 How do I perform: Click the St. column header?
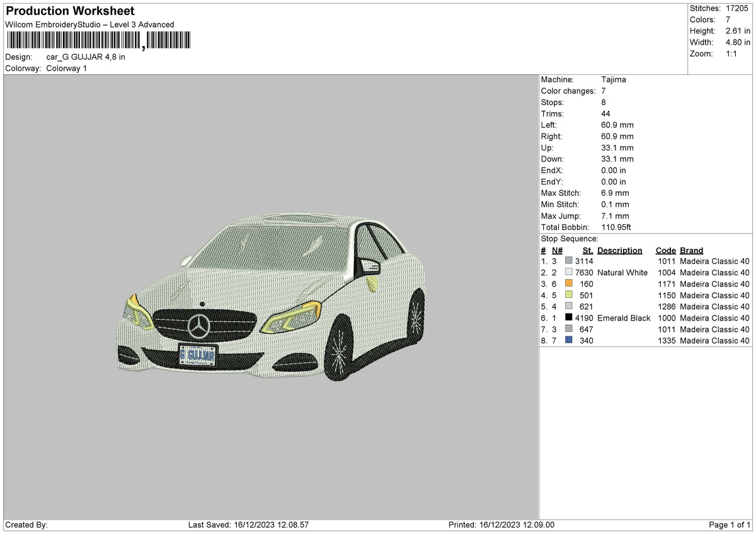point(588,250)
